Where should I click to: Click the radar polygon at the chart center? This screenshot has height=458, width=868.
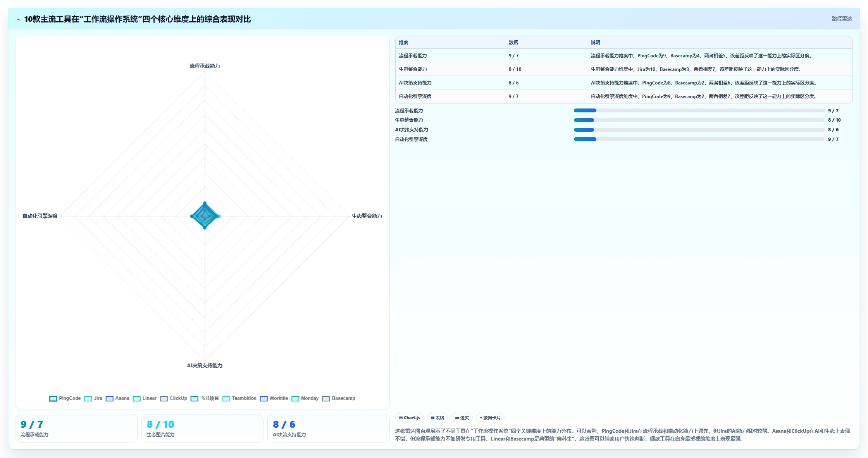tap(205, 216)
